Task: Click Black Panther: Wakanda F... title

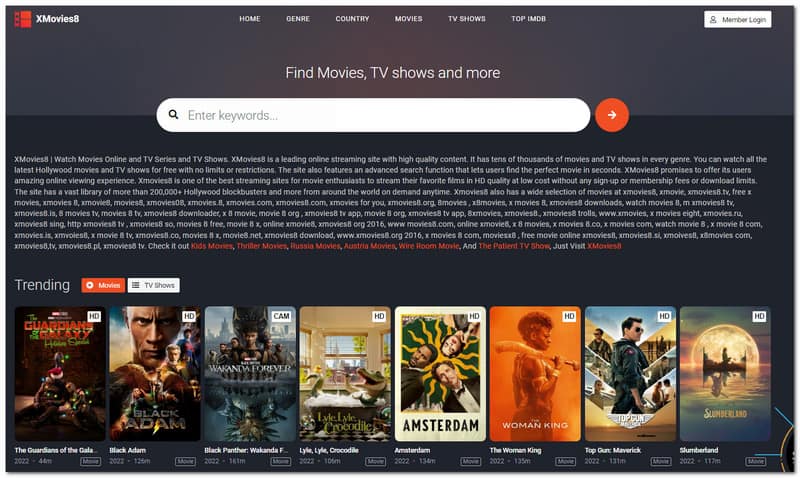Action: (246, 450)
